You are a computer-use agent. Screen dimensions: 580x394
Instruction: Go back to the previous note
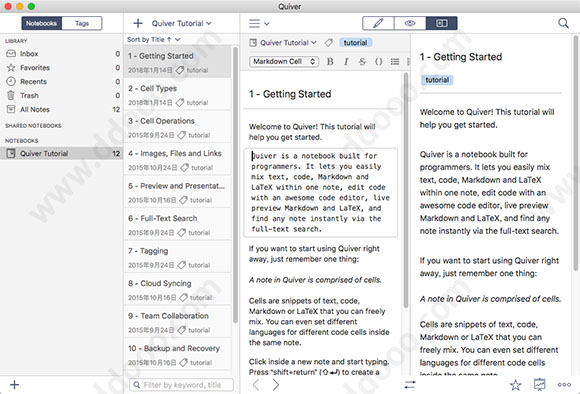[256, 385]
